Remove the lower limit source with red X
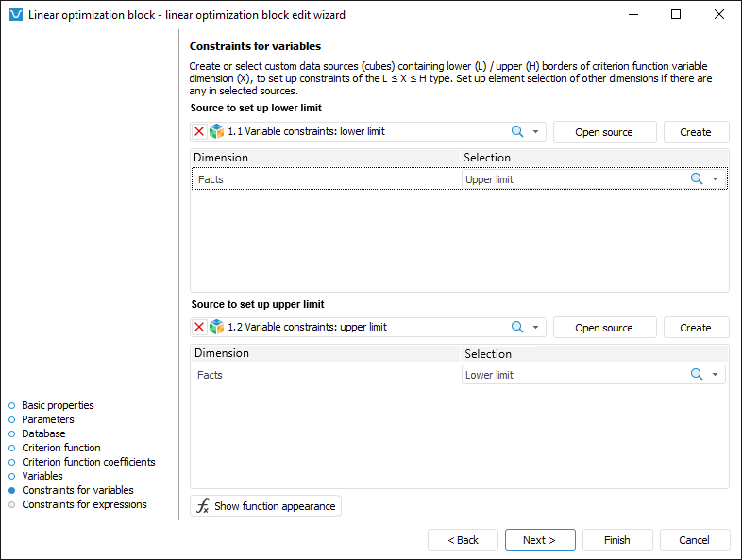 pyautogui.click(x=199, y=132)
